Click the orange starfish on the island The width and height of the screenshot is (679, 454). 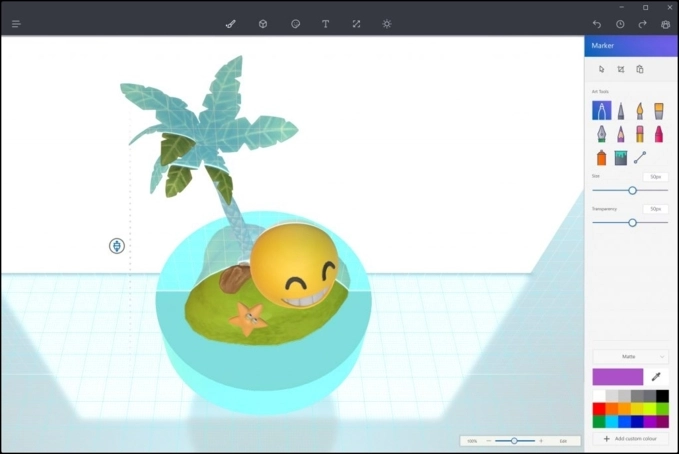(247, 319)
